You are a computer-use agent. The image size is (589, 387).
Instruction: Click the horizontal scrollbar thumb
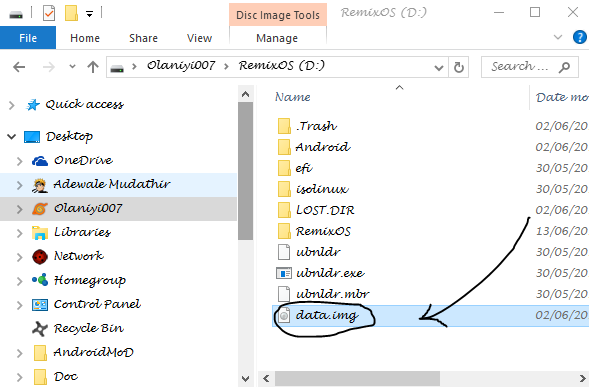(357, 378)
